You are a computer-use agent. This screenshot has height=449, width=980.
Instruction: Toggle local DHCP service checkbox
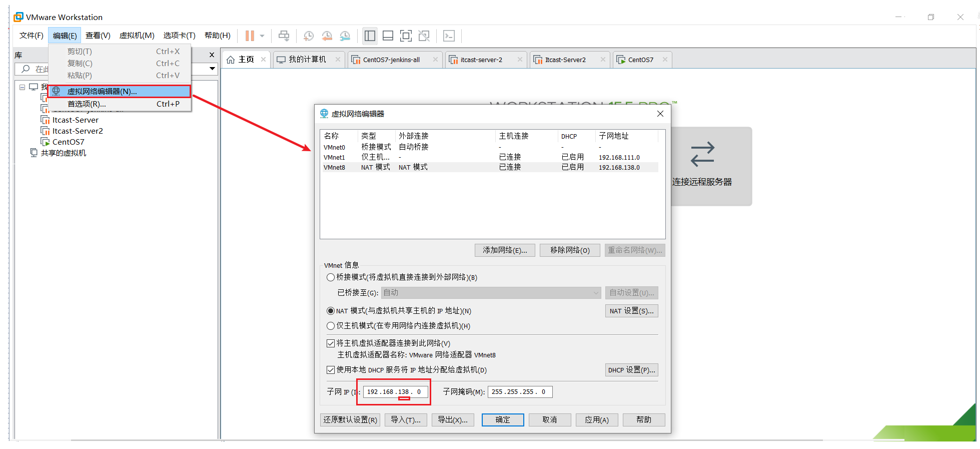click(x=331, y=370)
